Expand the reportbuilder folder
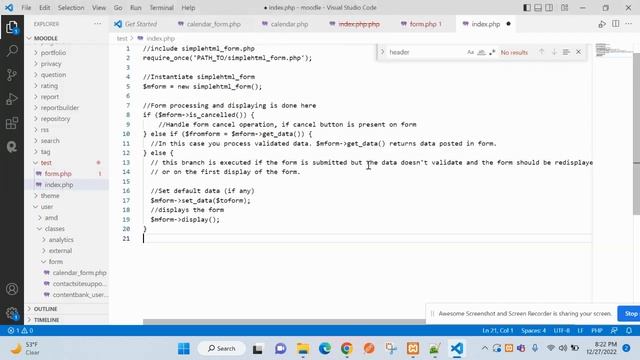The width and height of the screenshot is (640, 360). click(x=60, y=108)
